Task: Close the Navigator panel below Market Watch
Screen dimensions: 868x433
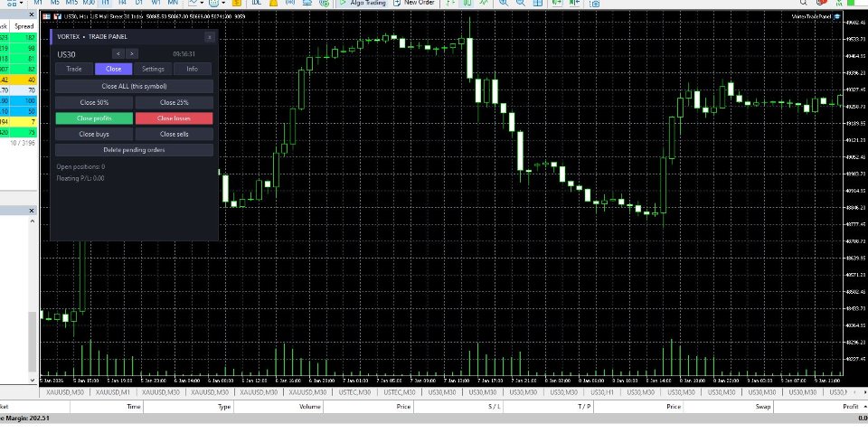Action: click(32, 211)
